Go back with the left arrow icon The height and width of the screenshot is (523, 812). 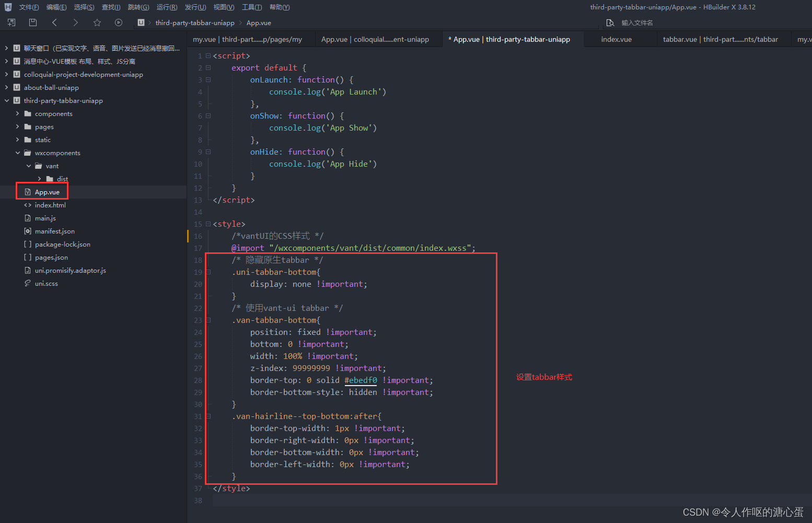(54, 22)
